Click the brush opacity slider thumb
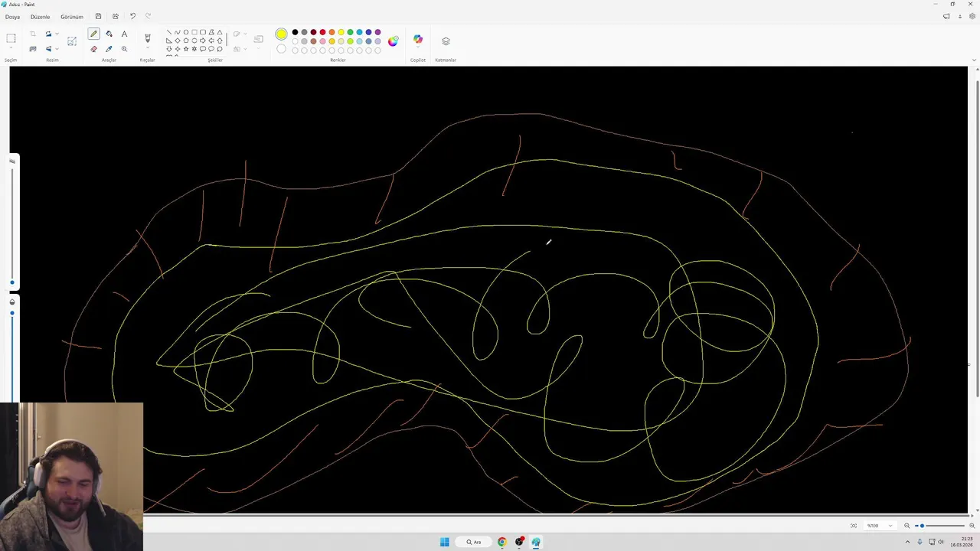 click(x=12, y=313)
